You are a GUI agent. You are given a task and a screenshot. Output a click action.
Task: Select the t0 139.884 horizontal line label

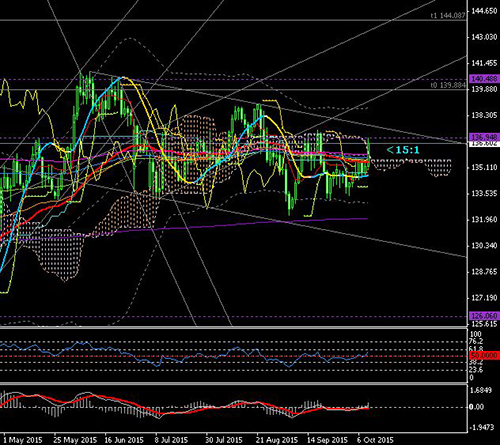pos(448,85)
